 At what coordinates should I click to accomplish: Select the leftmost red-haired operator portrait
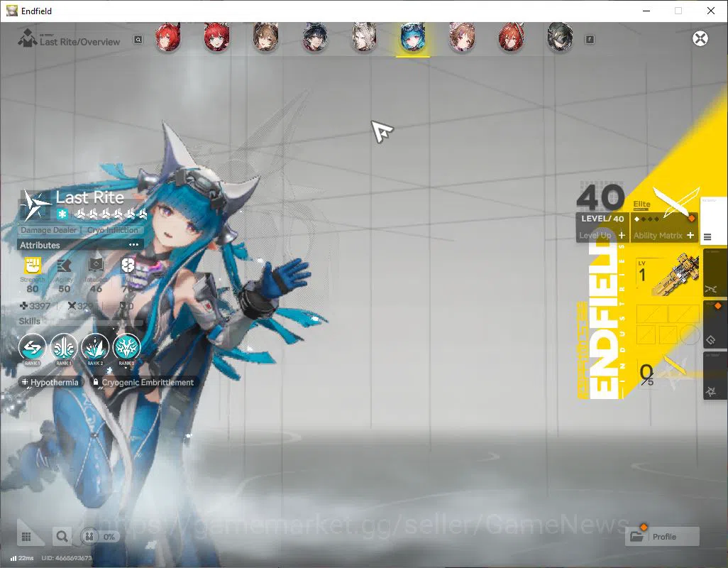167,38
